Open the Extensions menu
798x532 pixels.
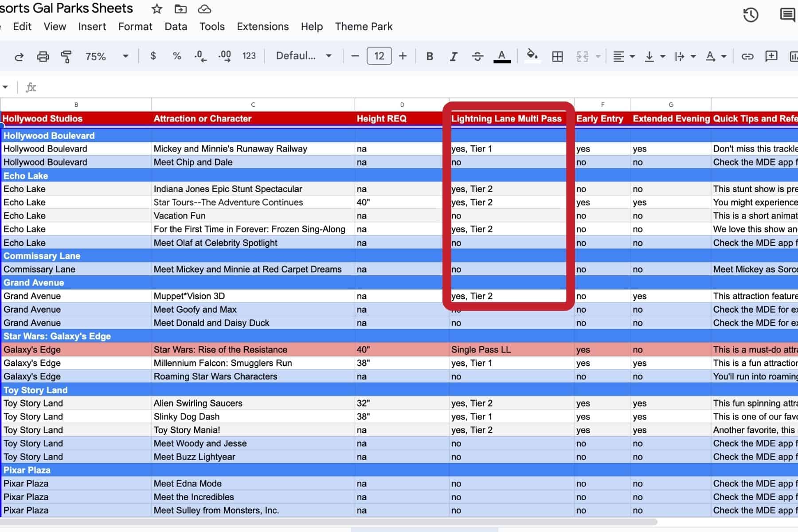click(x=263, y=27)
